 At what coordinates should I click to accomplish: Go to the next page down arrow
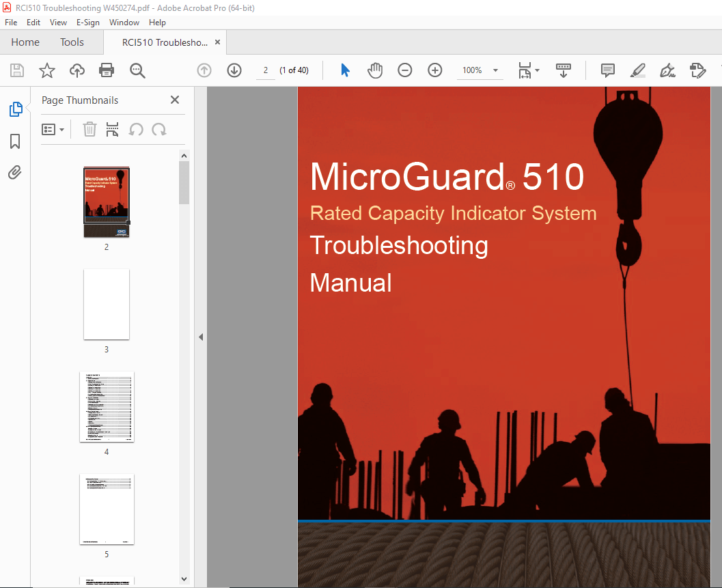click(x=234, y=70)
